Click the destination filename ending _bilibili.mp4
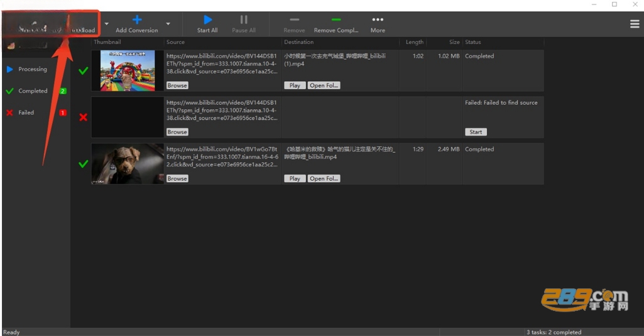 point(339,153)
